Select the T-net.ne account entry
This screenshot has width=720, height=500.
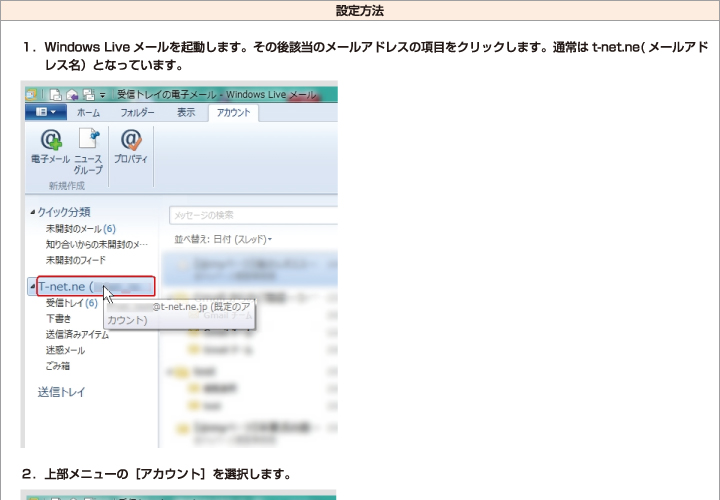(x=96, y=287)
